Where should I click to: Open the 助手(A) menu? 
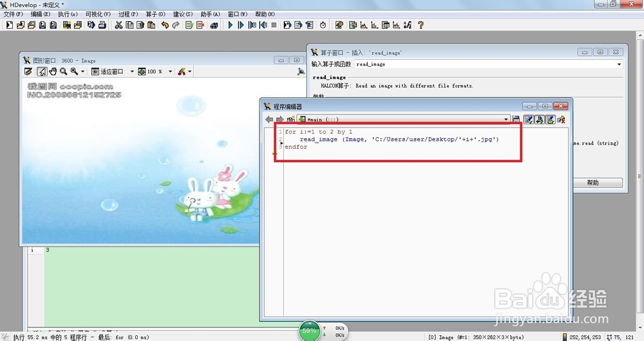pyautogui.click(x=211, y=14)
